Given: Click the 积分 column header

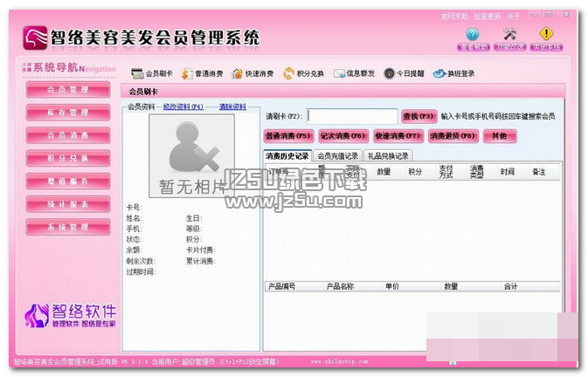Looking at the screenshot, I should point(415,172).
